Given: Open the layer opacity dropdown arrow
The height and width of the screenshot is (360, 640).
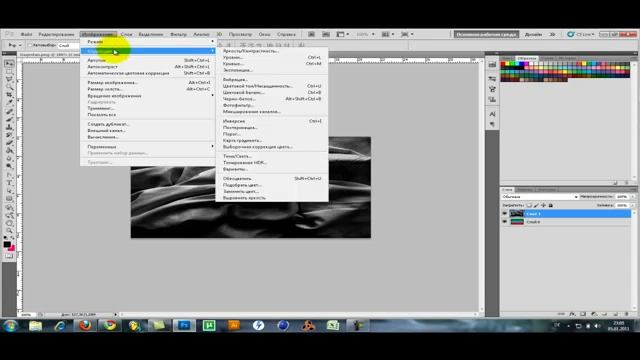Looking at the screenshot, I should click(x=633, y=197).
